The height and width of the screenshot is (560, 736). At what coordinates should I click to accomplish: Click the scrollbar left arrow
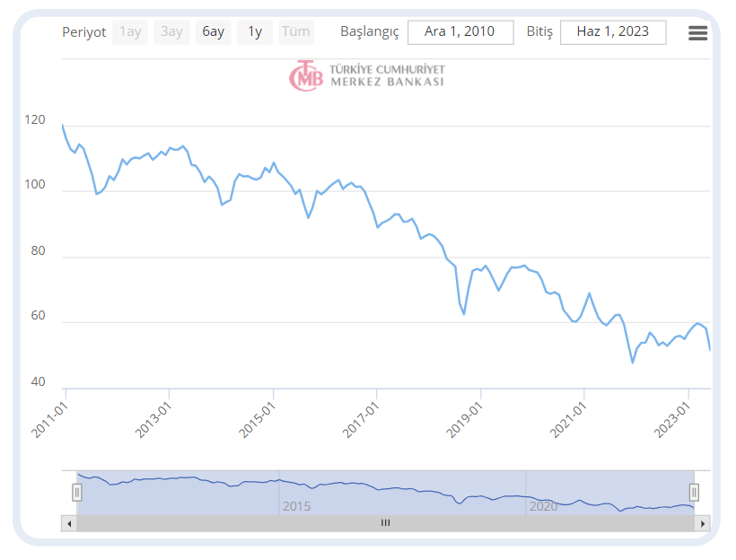click(x=68, y=522)
